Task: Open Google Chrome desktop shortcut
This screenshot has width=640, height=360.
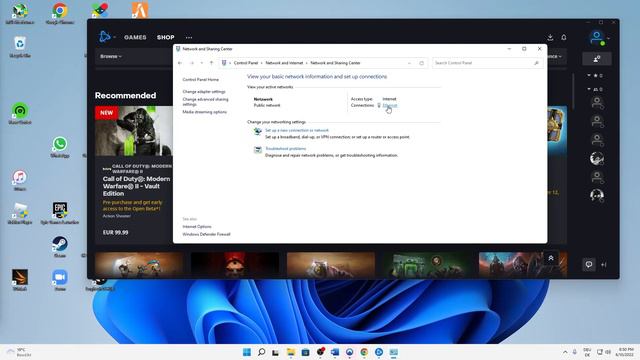Action: [60, 13]
